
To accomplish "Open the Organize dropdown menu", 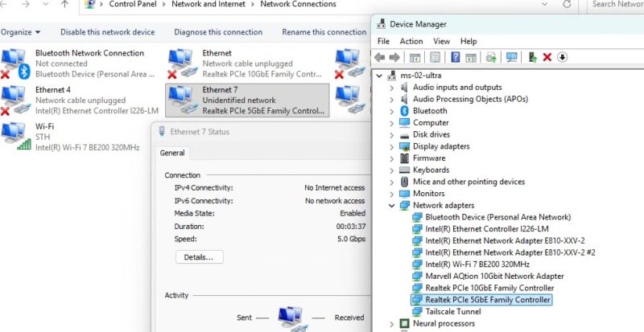I will 21,32.
